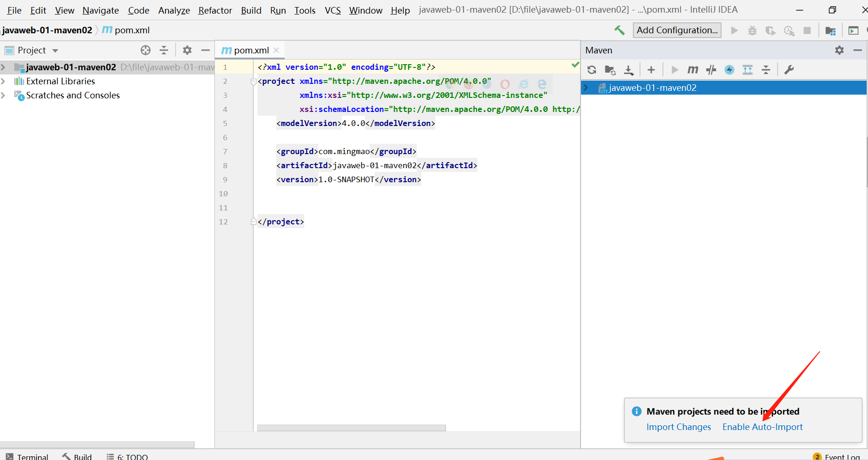Open Project Structure from the main toolbar

pyautogui.click(x=831, y=30)
